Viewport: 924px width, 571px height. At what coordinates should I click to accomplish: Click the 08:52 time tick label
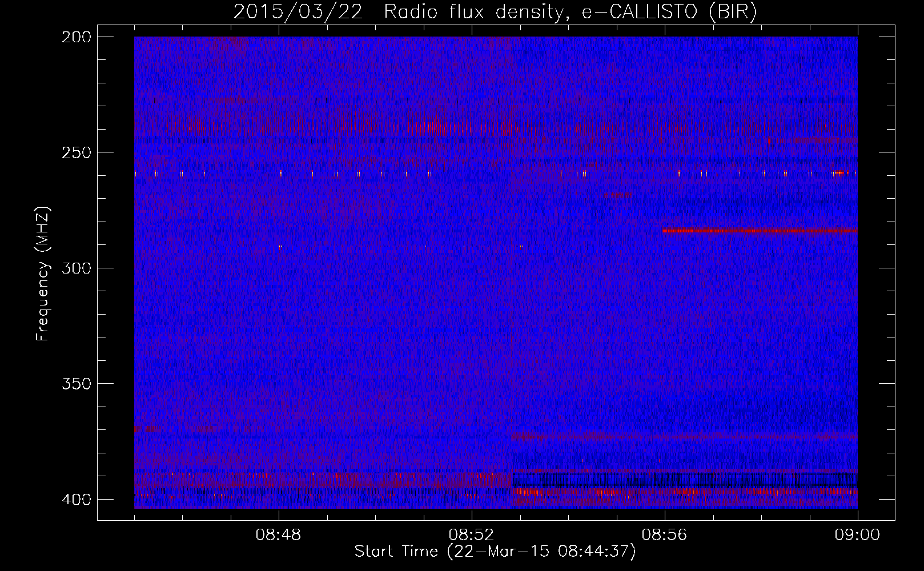(x=472, y=535)
